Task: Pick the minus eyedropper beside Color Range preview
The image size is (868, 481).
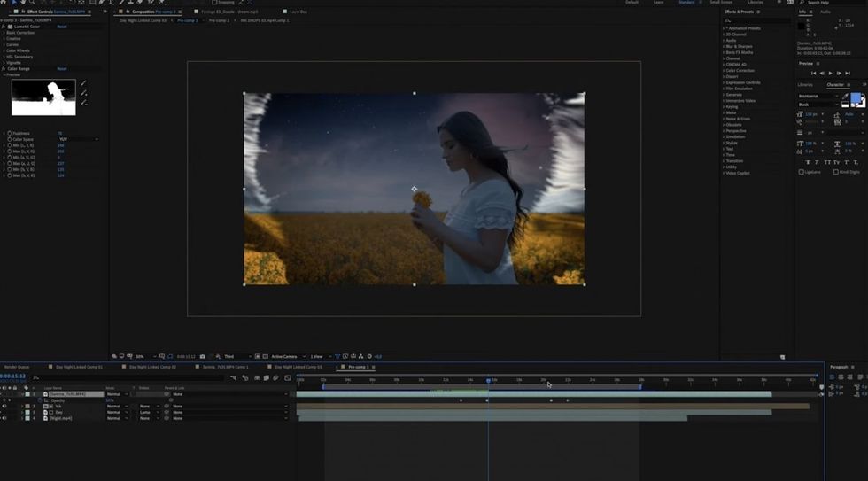Action: 83,103
